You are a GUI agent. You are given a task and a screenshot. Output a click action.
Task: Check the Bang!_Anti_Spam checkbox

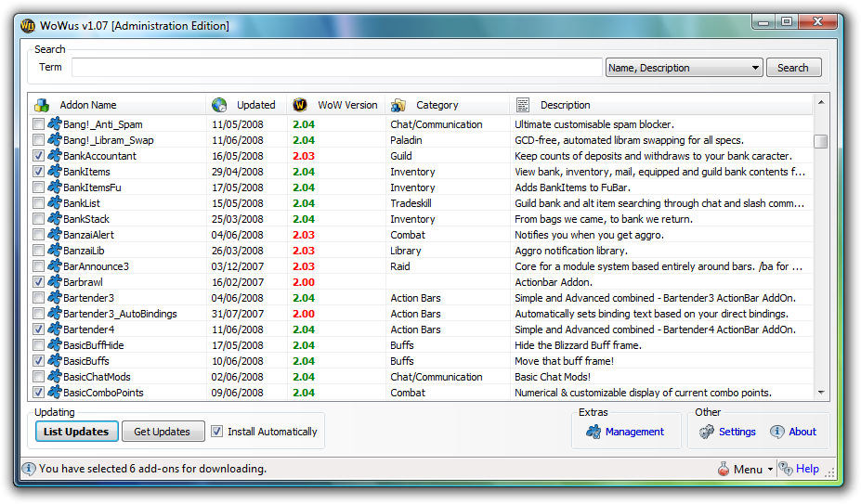tap(38, 124)
